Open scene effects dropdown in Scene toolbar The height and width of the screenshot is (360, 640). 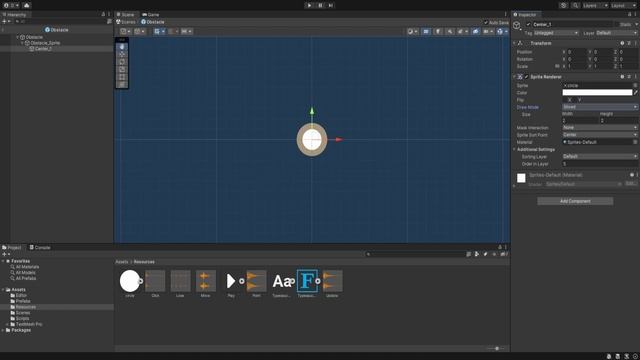pyautogui.click(x=462, y=31)
